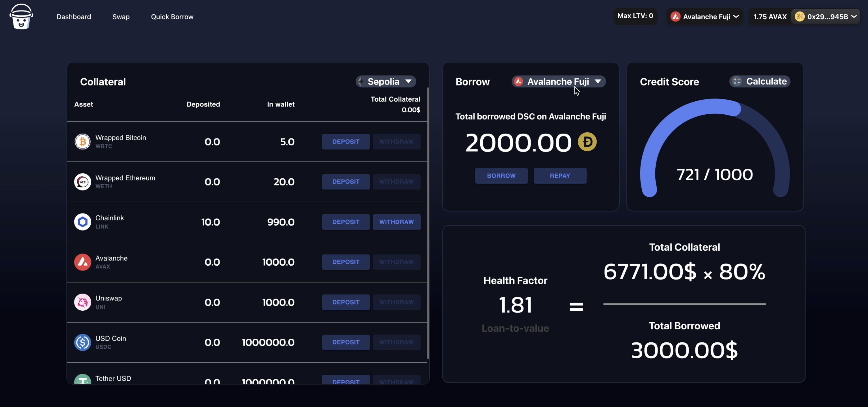
Task: Click the Uniswap unicorn icon
Action: (83, 302)
